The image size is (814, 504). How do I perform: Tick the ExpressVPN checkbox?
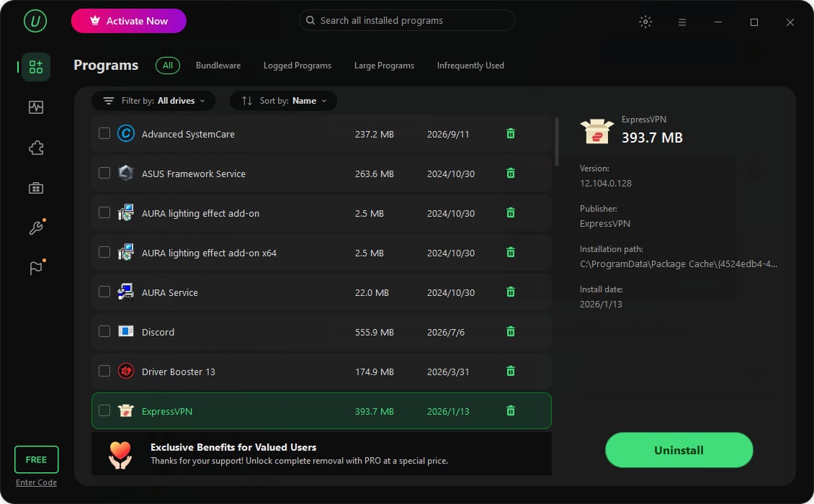coord(104,410)
